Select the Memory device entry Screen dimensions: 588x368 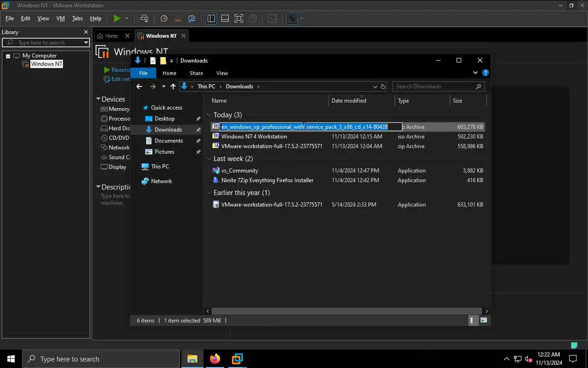click(115, 109)
